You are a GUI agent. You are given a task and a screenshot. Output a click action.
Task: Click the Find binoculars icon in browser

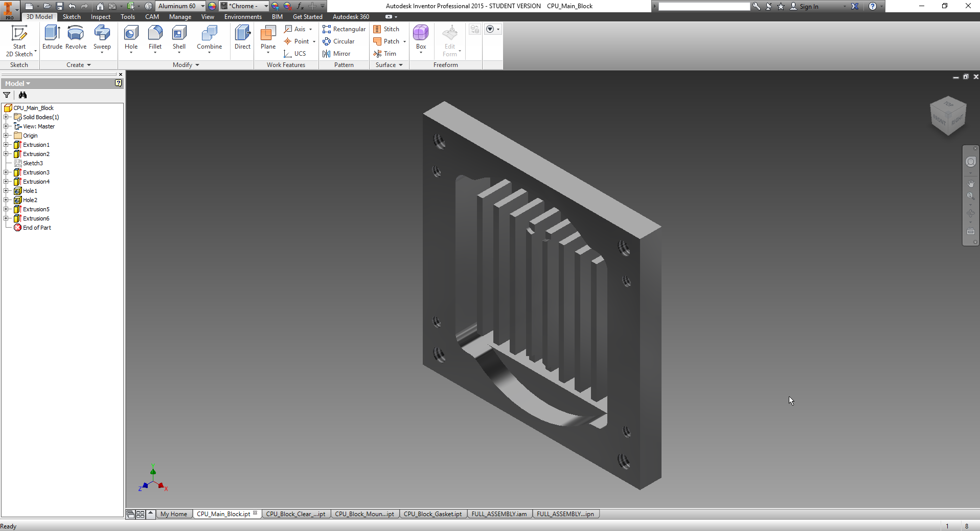(22, 95)
